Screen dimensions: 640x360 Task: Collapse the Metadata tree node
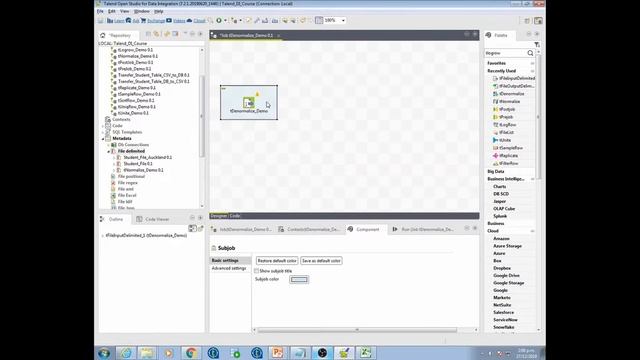pyautogui.click(x=103, y=139)
